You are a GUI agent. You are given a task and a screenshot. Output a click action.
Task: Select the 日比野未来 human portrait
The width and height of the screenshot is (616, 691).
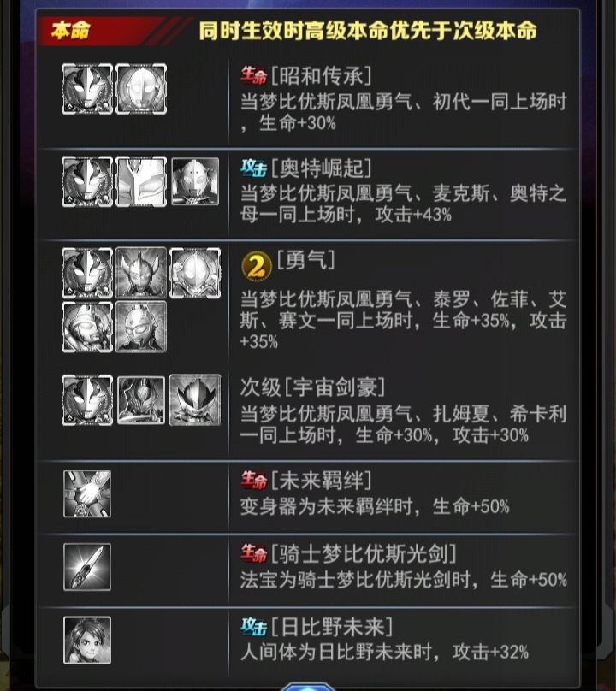tap(87, 640)
